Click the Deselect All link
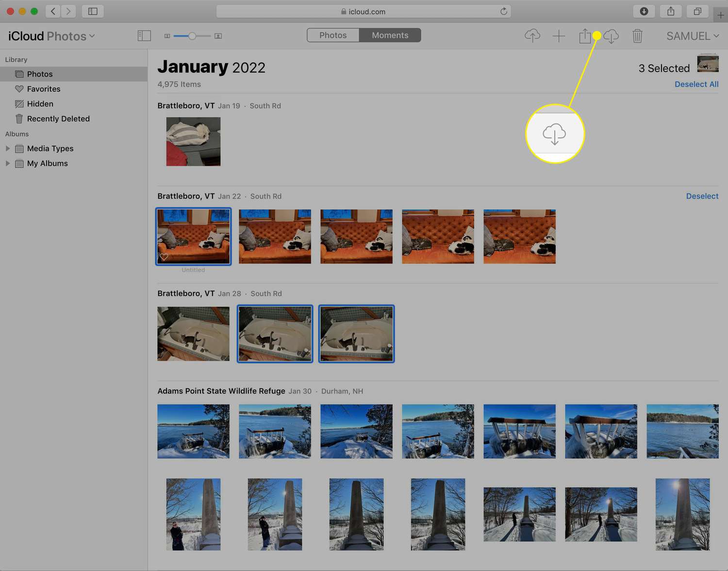The height and width of the screenshot is (571, 728). click(x=696, y=84)
